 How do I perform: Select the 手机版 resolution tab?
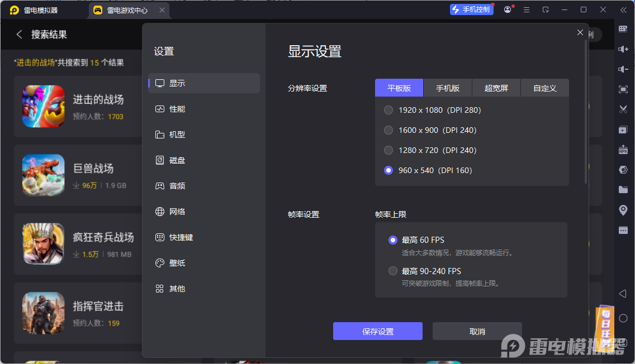pyautogui.click(x=448, y=88)
